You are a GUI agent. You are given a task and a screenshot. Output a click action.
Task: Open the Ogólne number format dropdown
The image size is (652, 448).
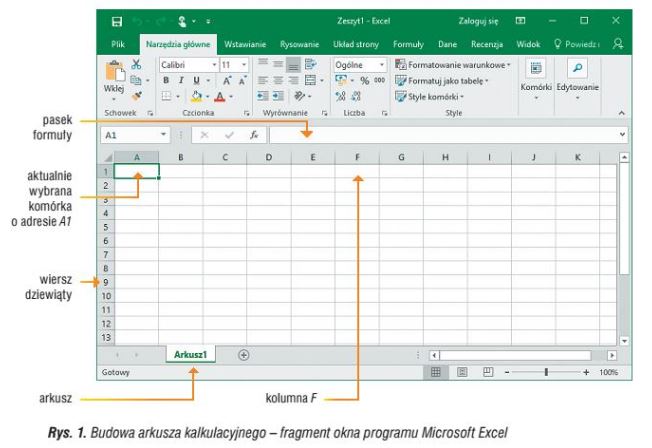click(x=381, y=65)
